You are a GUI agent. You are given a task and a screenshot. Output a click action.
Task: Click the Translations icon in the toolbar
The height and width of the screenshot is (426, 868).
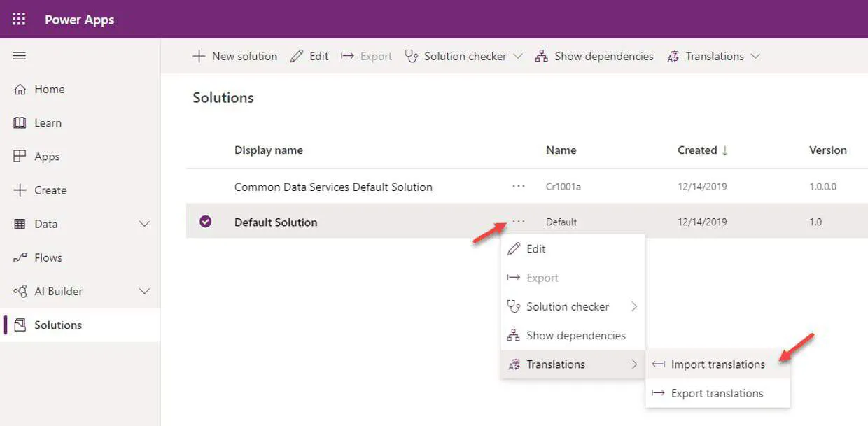[x=675, y=56]
